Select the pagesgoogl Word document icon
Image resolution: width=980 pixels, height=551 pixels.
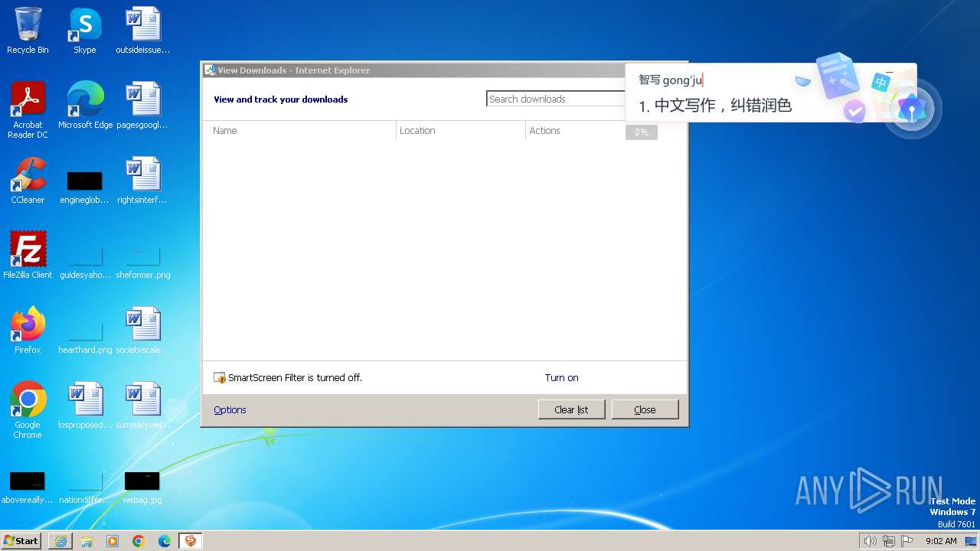143,106
